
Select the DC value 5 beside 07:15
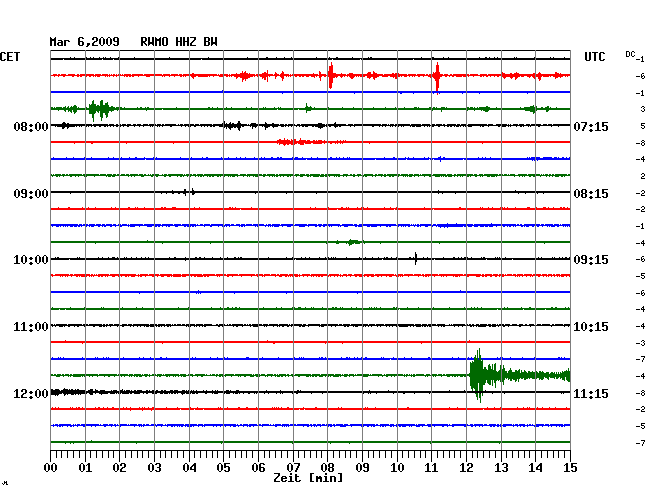(x=643, y=126)
